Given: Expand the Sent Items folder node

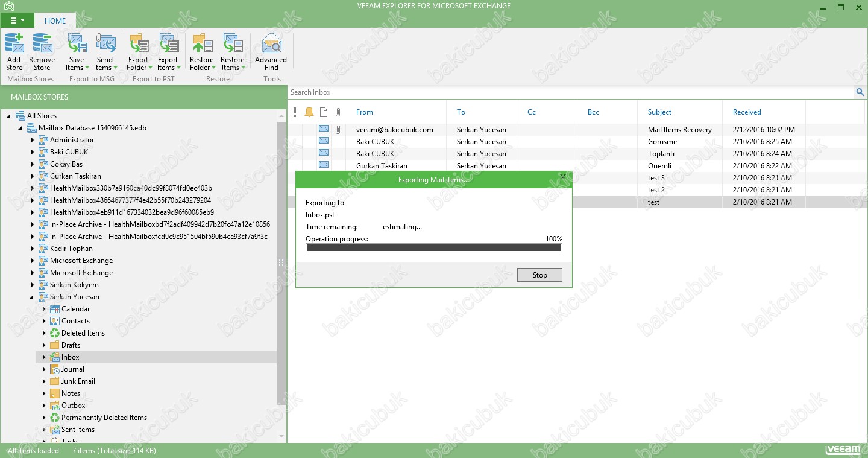Looking at the screenshot, I should tap(44, 430).
